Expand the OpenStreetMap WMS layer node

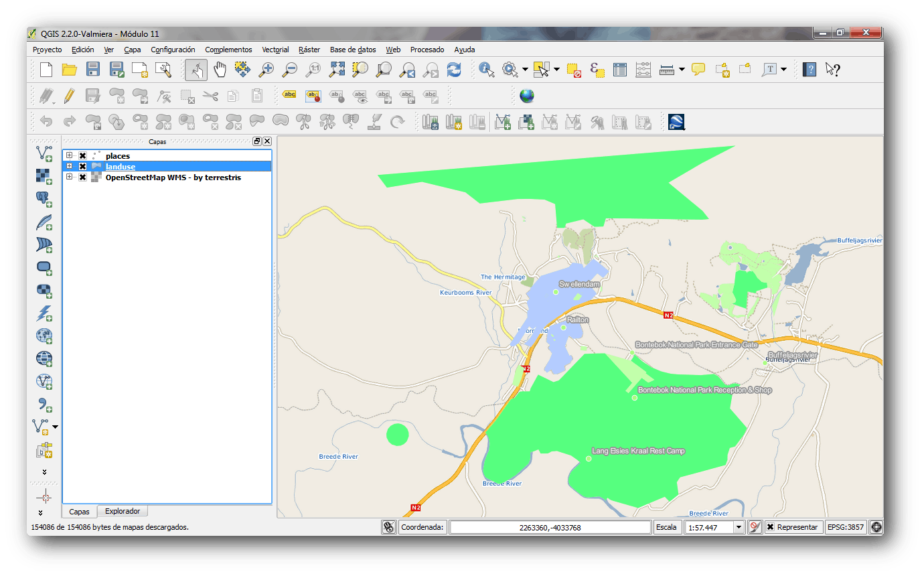[x=69, y=177]
